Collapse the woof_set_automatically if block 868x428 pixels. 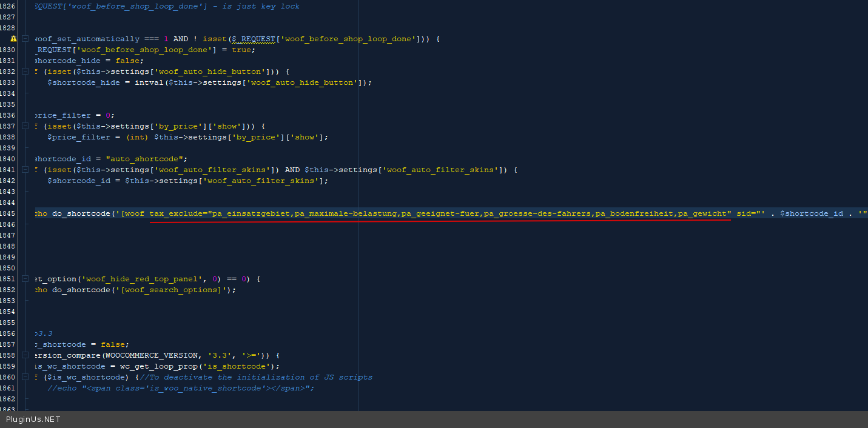[x=25, y=39]
